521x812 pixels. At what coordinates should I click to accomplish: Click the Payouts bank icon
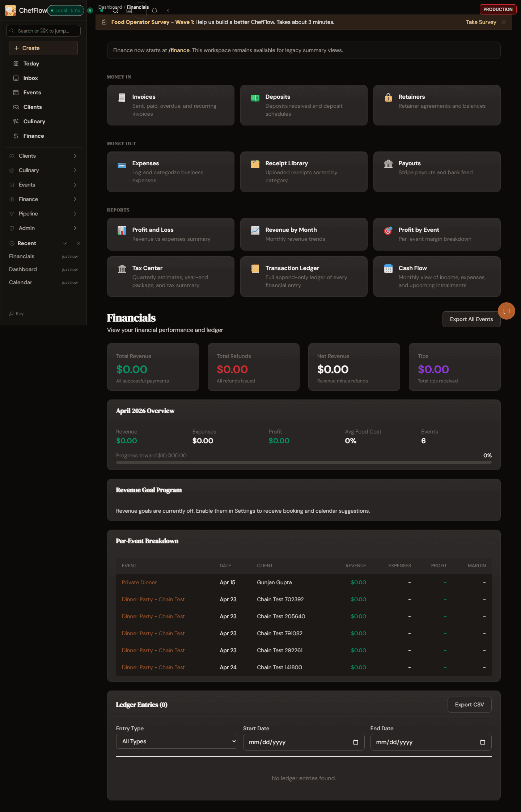coord(388,164)
